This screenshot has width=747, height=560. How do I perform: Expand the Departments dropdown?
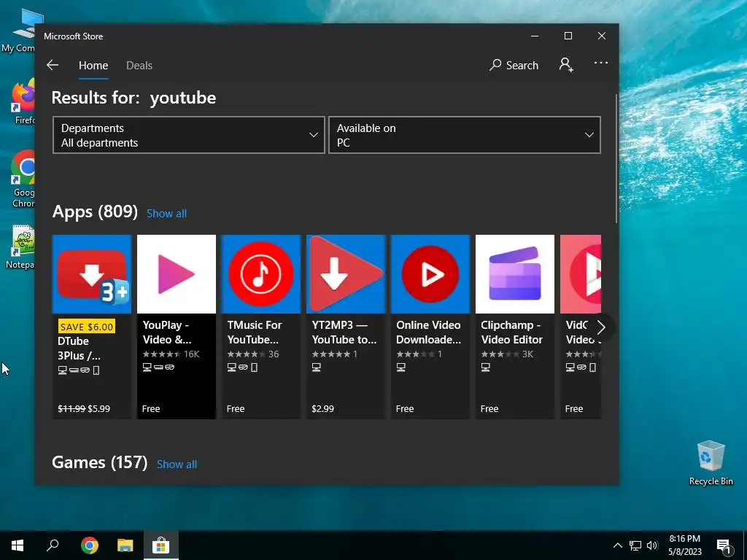tap(189, 135)
